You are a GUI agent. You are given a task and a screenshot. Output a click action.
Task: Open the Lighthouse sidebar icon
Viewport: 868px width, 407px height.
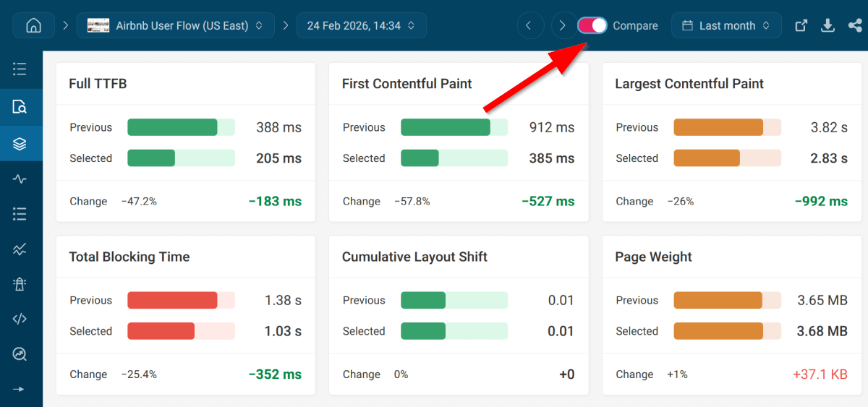tap(20, 284)
